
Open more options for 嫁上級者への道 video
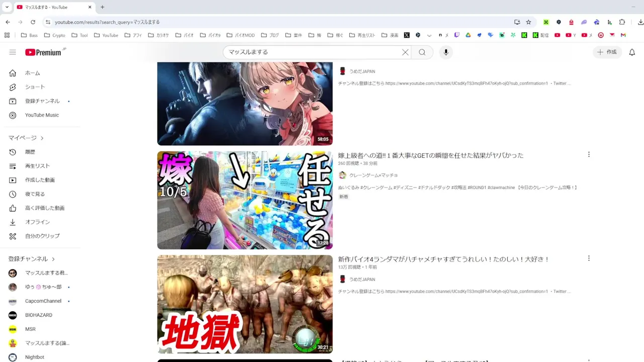click(589, 155)
